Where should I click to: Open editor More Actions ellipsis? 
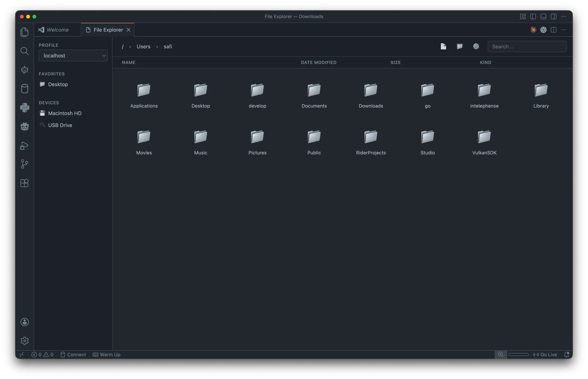pos(563,30)
